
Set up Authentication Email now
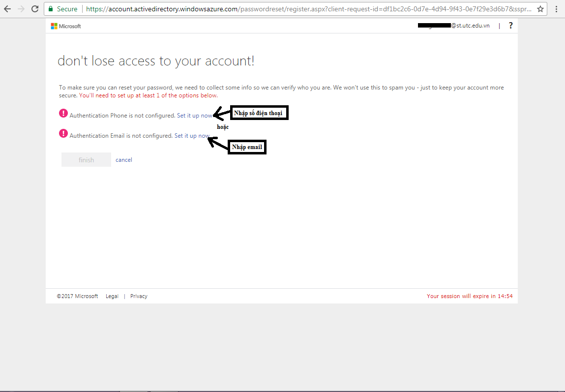coord(192,136)
